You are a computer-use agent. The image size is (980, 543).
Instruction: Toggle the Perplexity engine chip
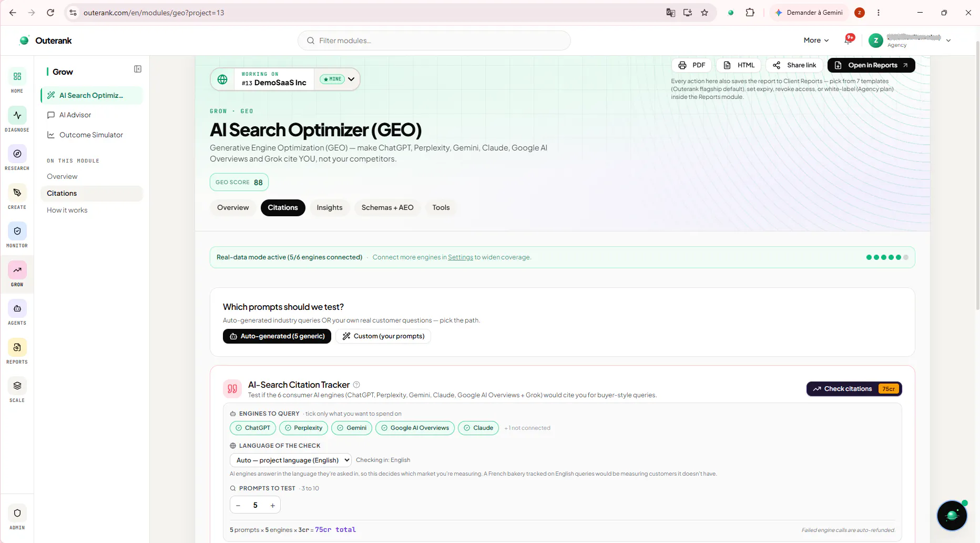[x=303, y=428]
